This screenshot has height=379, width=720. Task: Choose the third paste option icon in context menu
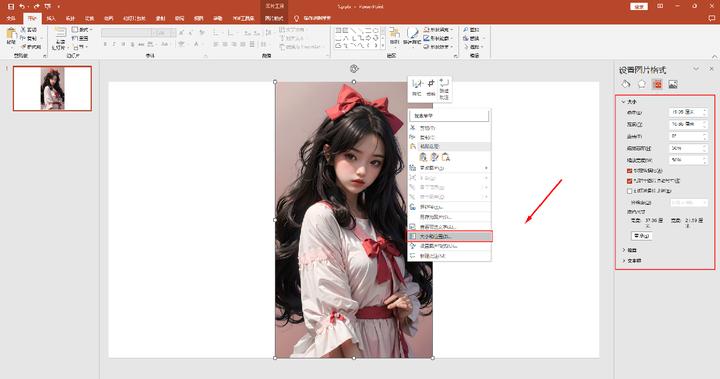coord(445,157)
